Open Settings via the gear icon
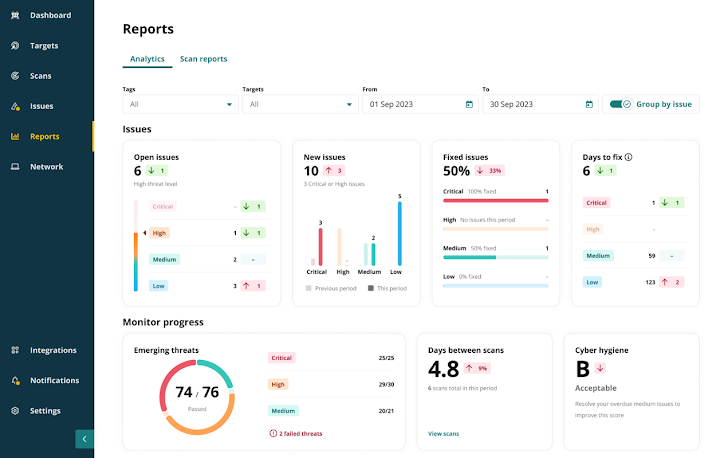728x458 pixels. [x=15, y=411]
